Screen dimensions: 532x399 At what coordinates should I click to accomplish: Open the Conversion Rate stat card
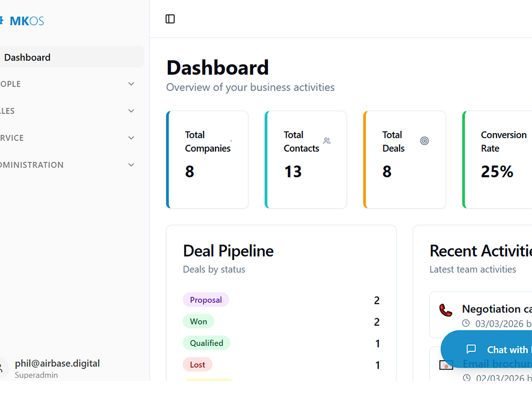[x=498, y=160]
